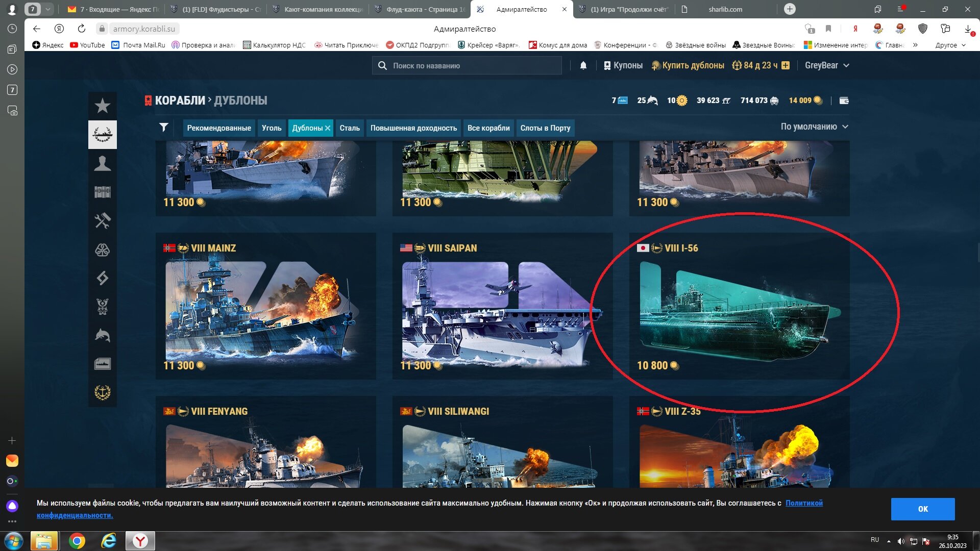
Task: Toggle the Рекомендованные filter
Action: tap(219, 128)
